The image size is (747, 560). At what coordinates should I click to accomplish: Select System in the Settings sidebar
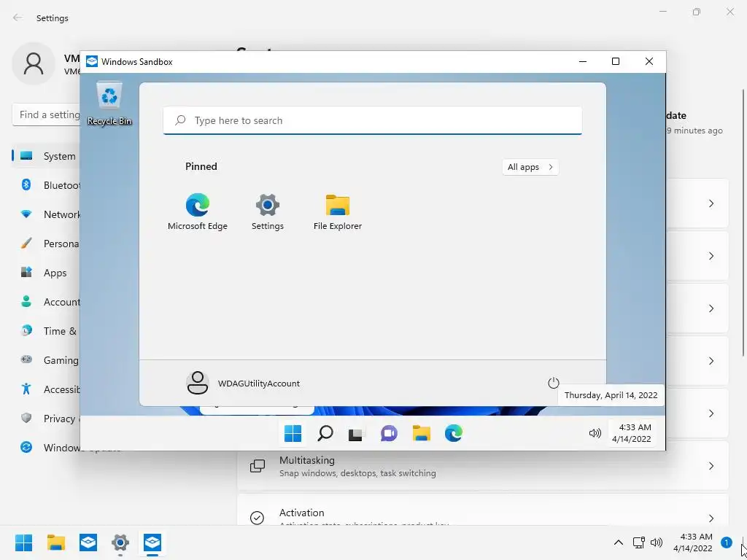pos(46,156)
